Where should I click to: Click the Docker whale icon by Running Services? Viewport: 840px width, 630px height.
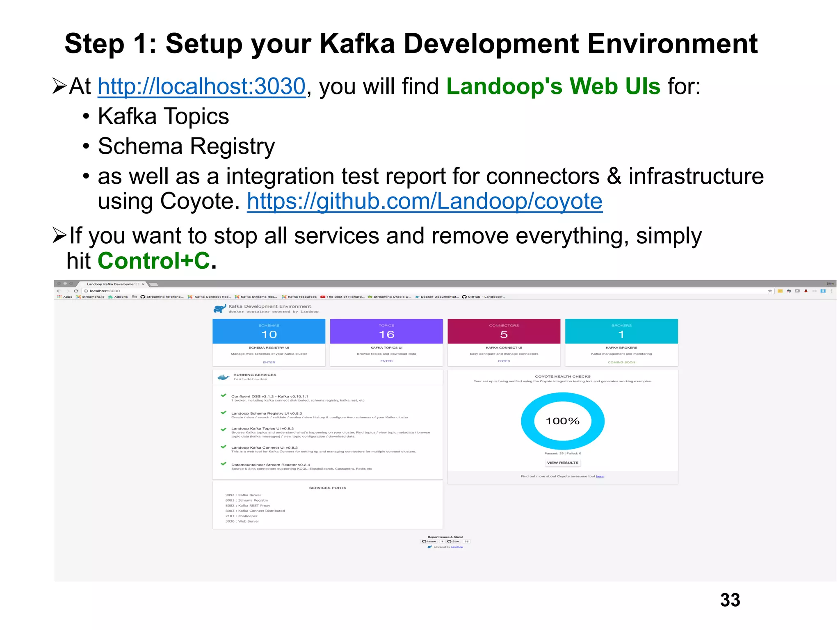pyautogui.click(x=224, y=377)
